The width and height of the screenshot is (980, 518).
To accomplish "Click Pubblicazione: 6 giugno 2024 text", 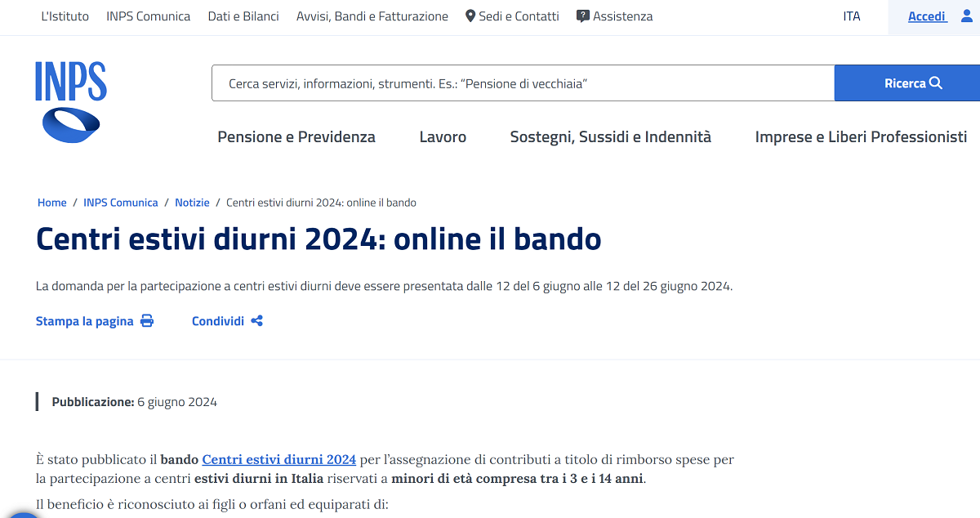I will point(135,402).
